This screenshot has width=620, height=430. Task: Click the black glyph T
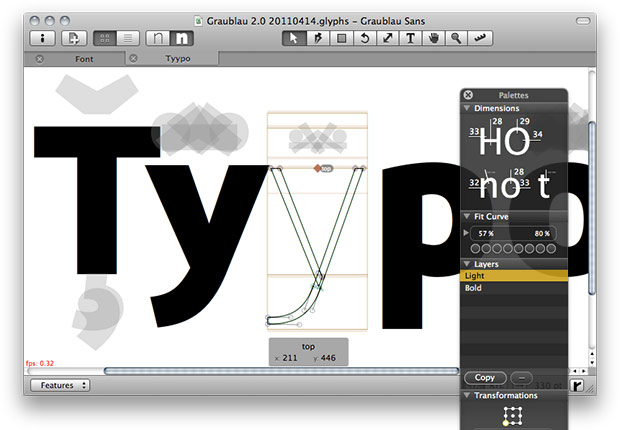97,200
